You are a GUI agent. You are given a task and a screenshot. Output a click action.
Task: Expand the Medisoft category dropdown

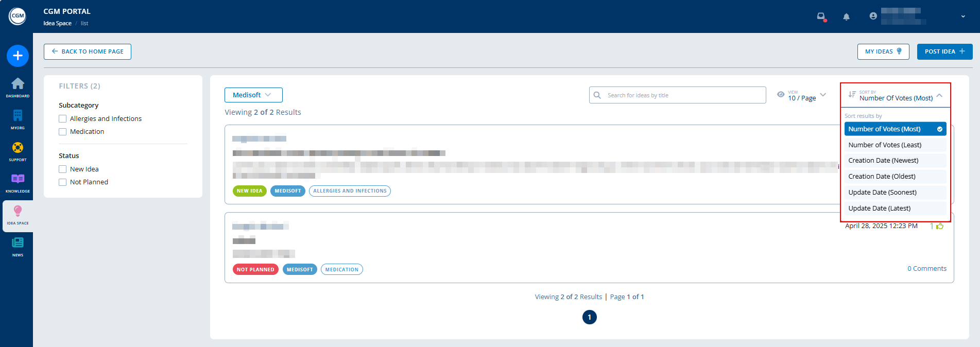coord(253,95)
